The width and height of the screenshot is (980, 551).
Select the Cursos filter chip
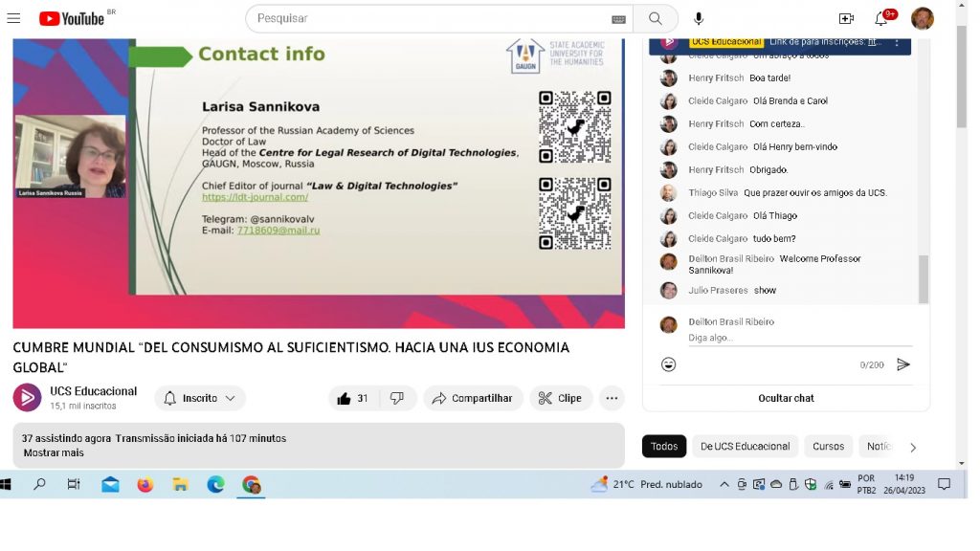[x=828, y=446]
